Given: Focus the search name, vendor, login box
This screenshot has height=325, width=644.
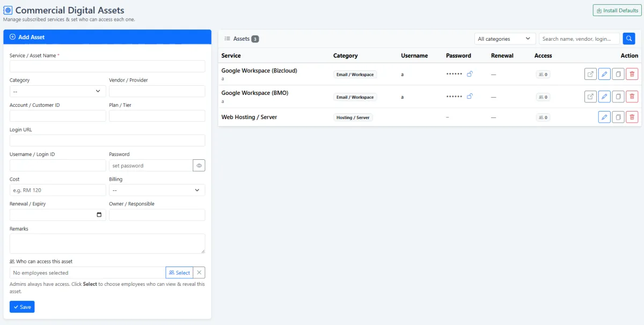Looking at the screenshot, I should point(579,39).
